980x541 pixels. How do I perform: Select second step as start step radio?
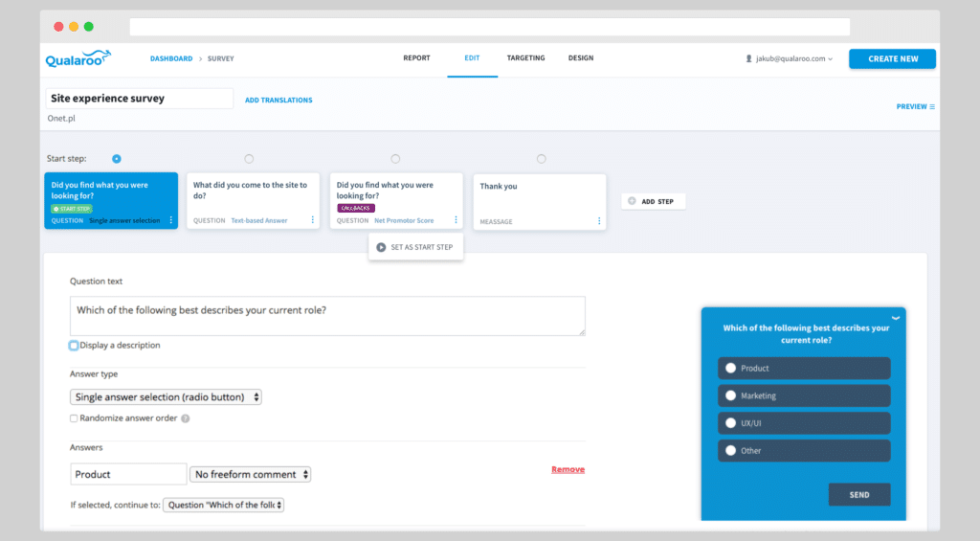[x=249, y=159]
